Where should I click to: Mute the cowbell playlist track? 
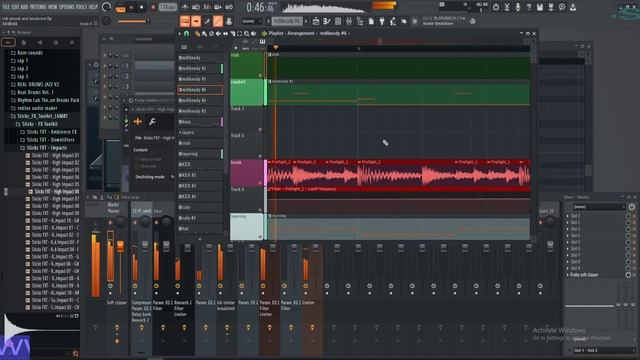pos(260,102)
